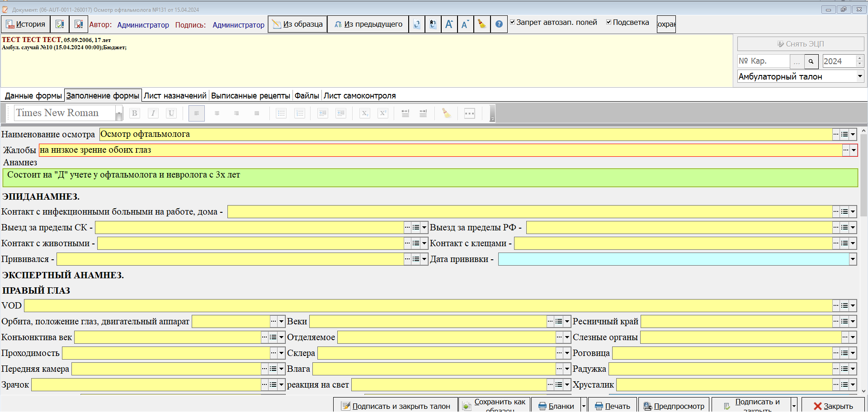The image size is (868, 412).
Task: Click the Подписать и закрыть талон button
Action: pyautogui.click(x=396, y=406)
